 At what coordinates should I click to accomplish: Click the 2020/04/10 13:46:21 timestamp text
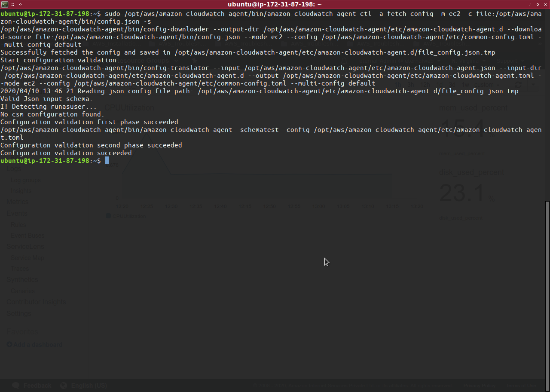pos(37,91)
